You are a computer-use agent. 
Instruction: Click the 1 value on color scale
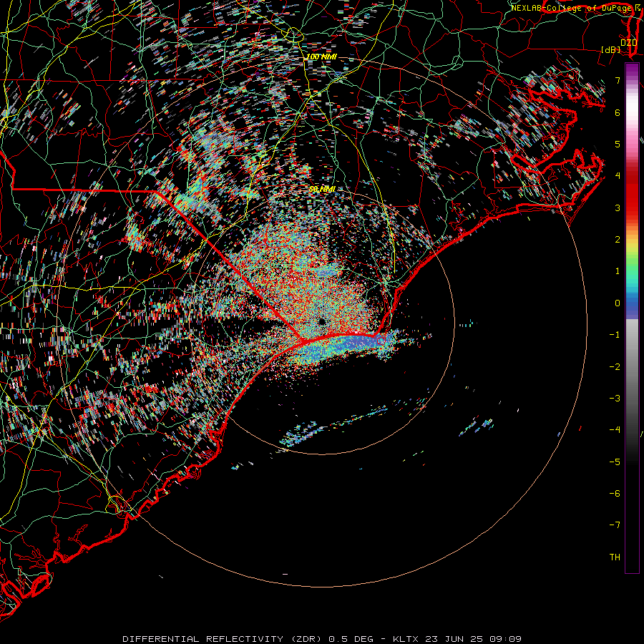(618, 271)
